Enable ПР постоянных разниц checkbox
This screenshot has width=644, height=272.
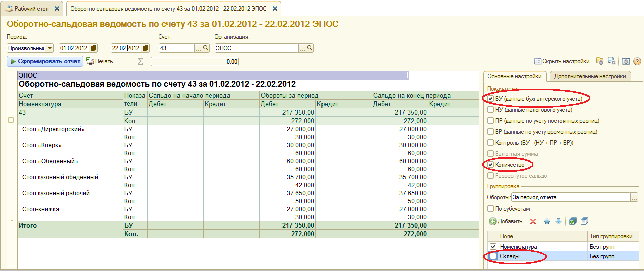point(491,121)
